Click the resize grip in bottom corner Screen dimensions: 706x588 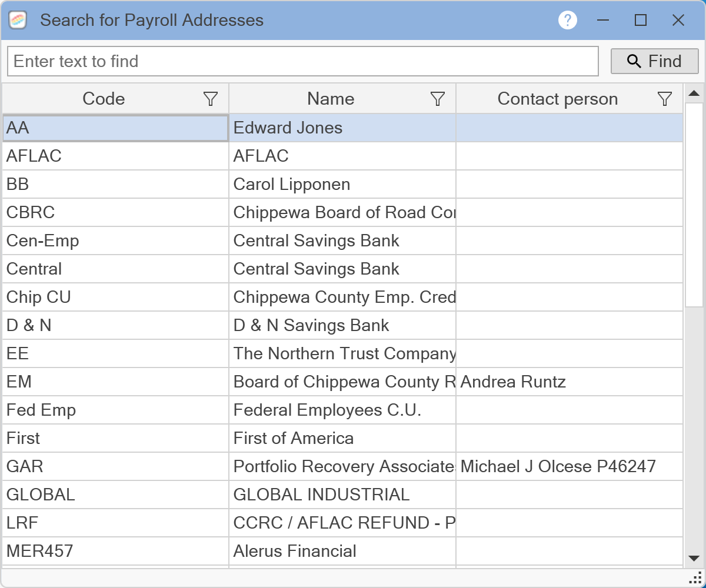(695, 578)
